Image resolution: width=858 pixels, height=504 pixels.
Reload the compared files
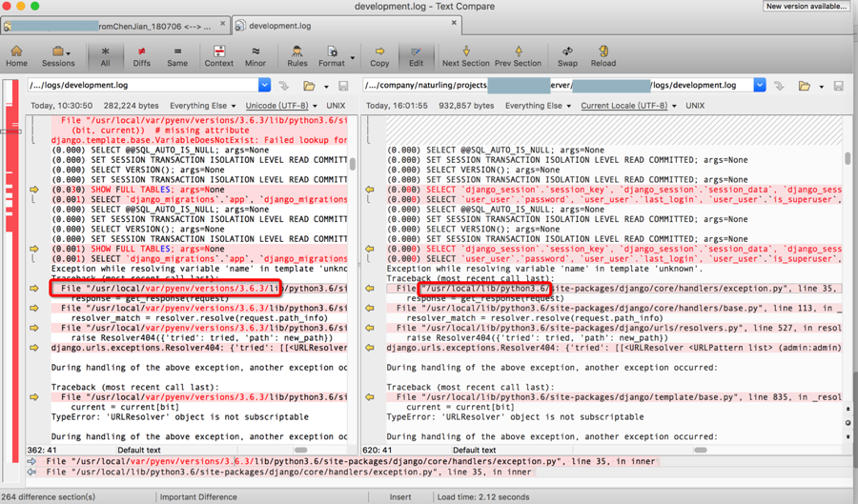click(x=603, y=55)
